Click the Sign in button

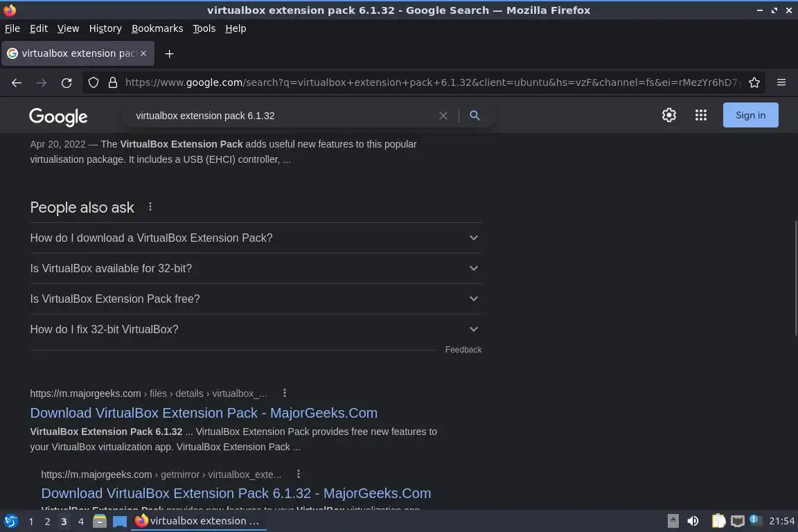click(750, 115)
